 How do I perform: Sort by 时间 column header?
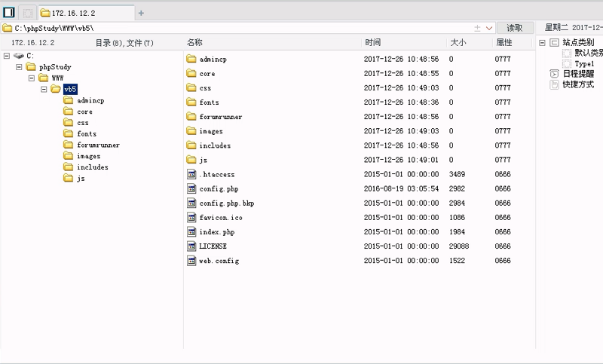click(x=372, y=42)
